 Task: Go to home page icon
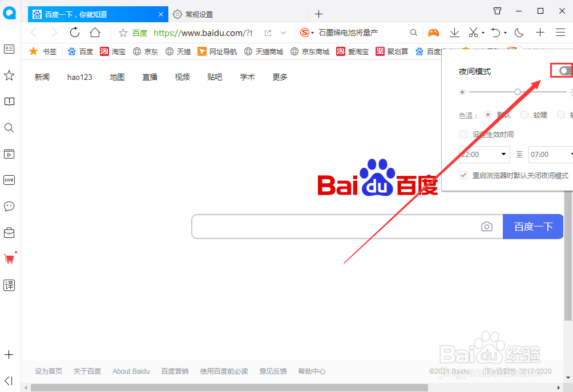pos(95,33)
